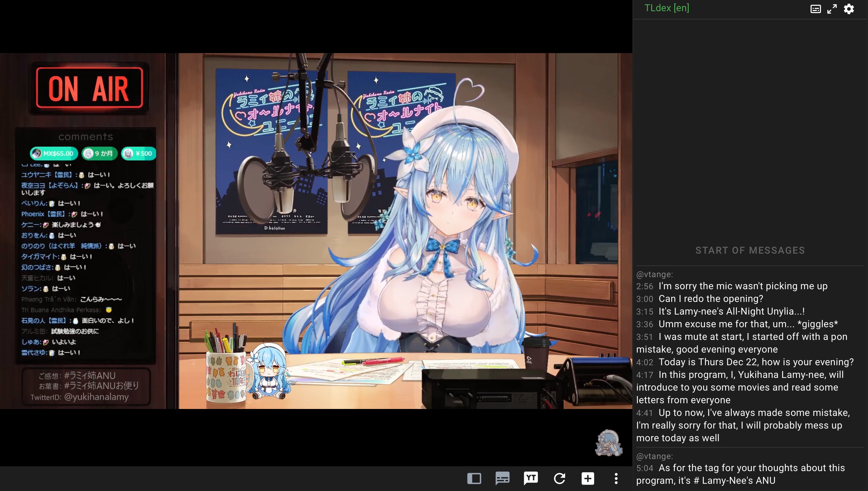Add a new cell with plus icon
868x491 pixels.
coord(588,478)
